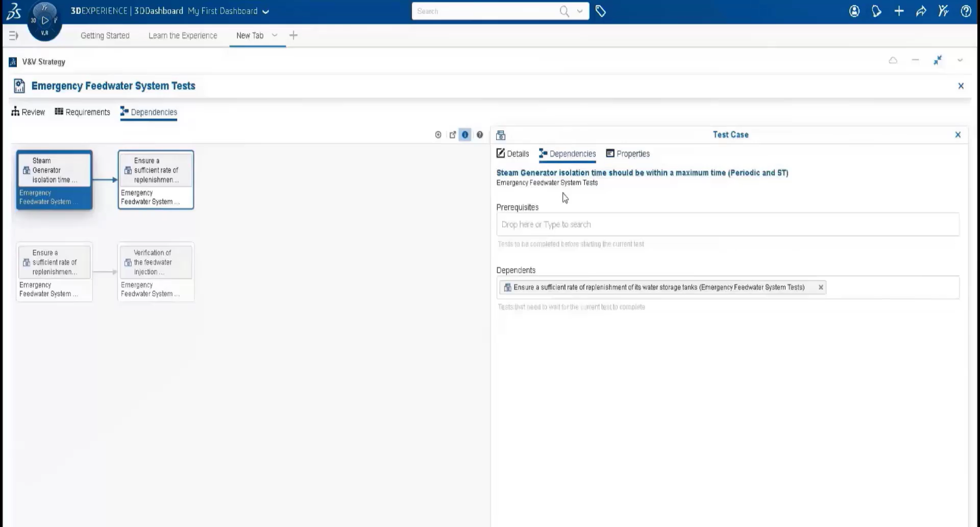The image size is (980, 527).
Task: Expand the search options chevron
Action: [x=580, y=11]
